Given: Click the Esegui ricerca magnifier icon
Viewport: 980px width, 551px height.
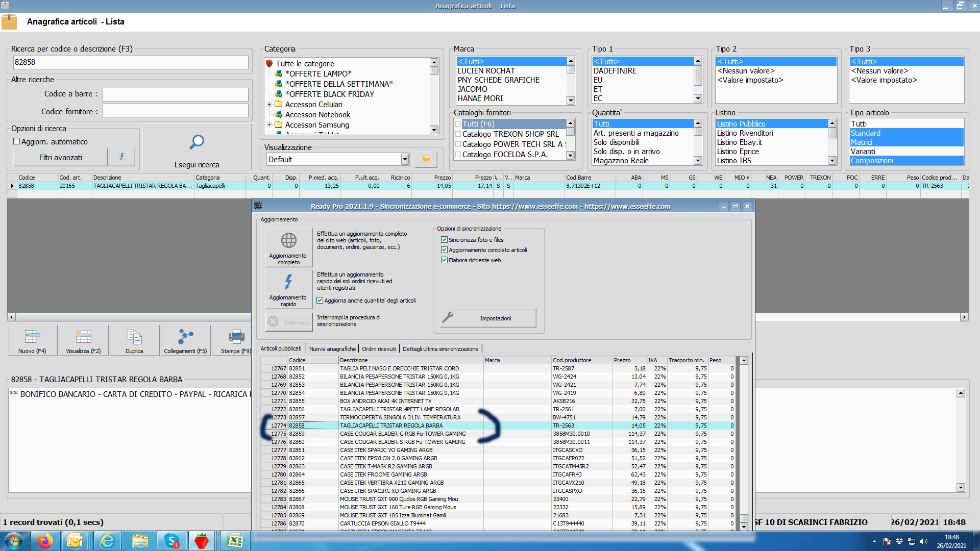Looking at the screenshot, I should (x=197, y=142).
